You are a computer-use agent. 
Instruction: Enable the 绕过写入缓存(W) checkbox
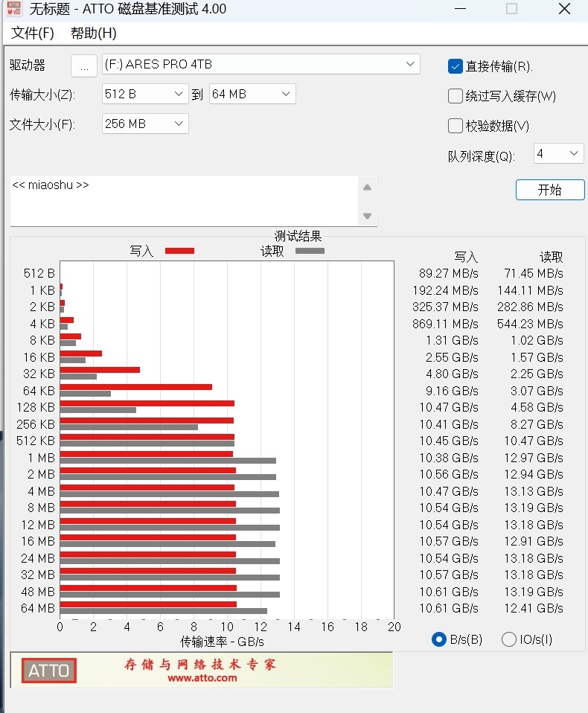click(456, 96)
